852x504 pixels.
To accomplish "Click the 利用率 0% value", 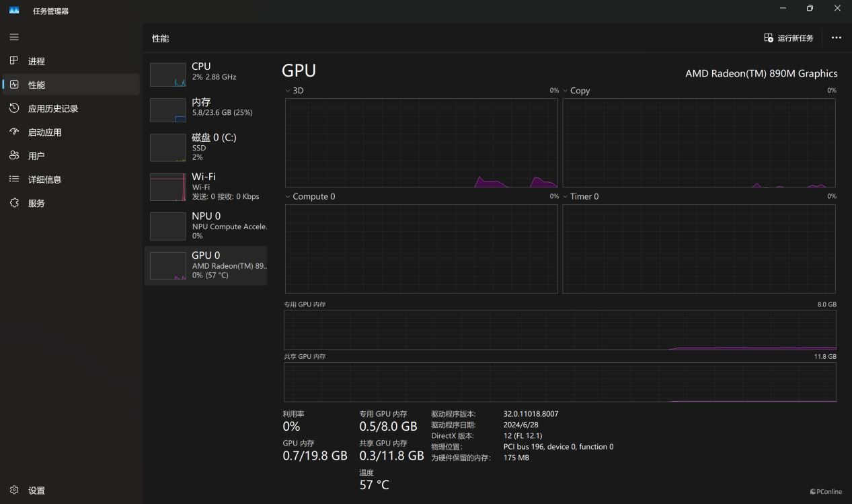I will click(291, 426).
